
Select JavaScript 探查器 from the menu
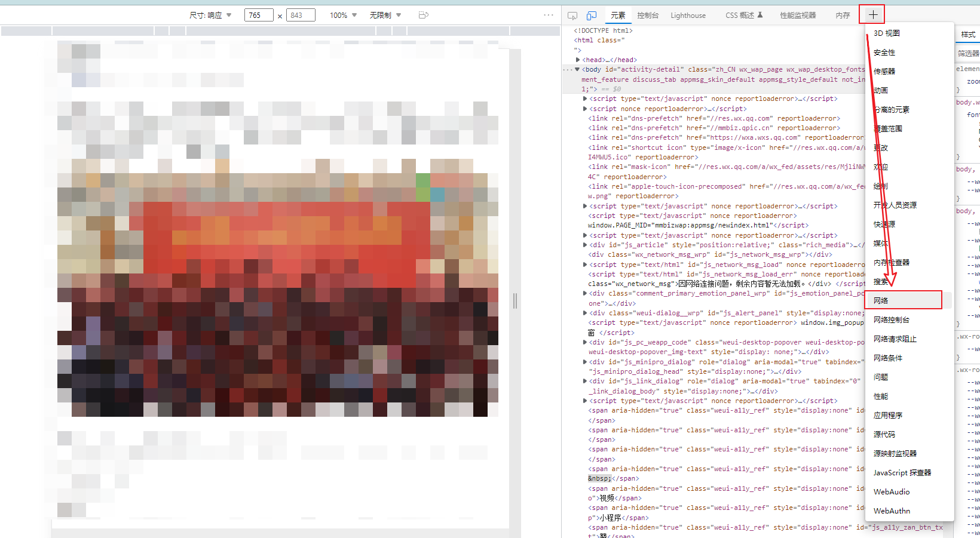click(x=909, y=473)
